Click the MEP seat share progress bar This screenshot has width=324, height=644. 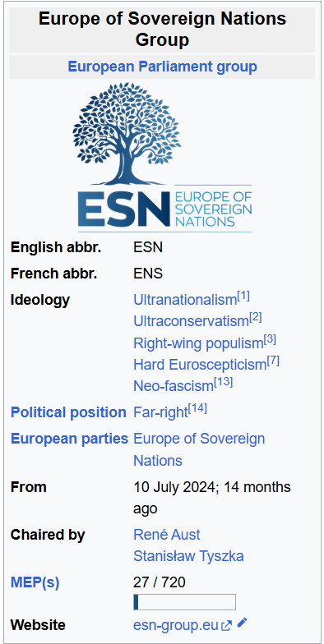pyautogui.click(x=184, y=602)
